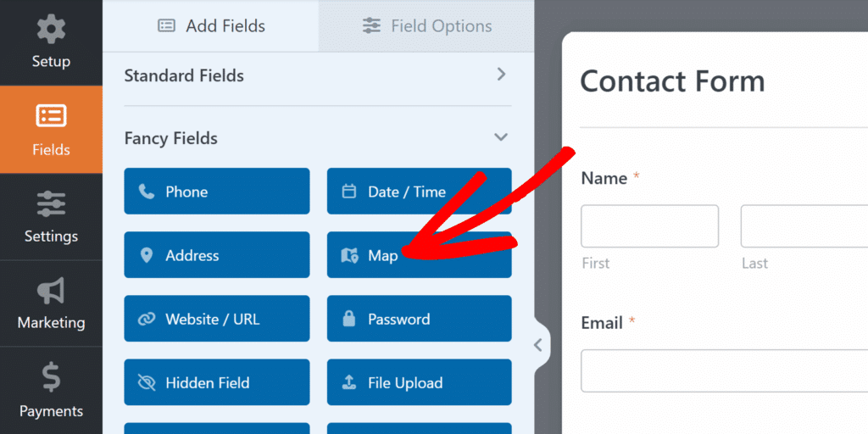Add the Password field
868x434 pixels.
click(419, 320)
